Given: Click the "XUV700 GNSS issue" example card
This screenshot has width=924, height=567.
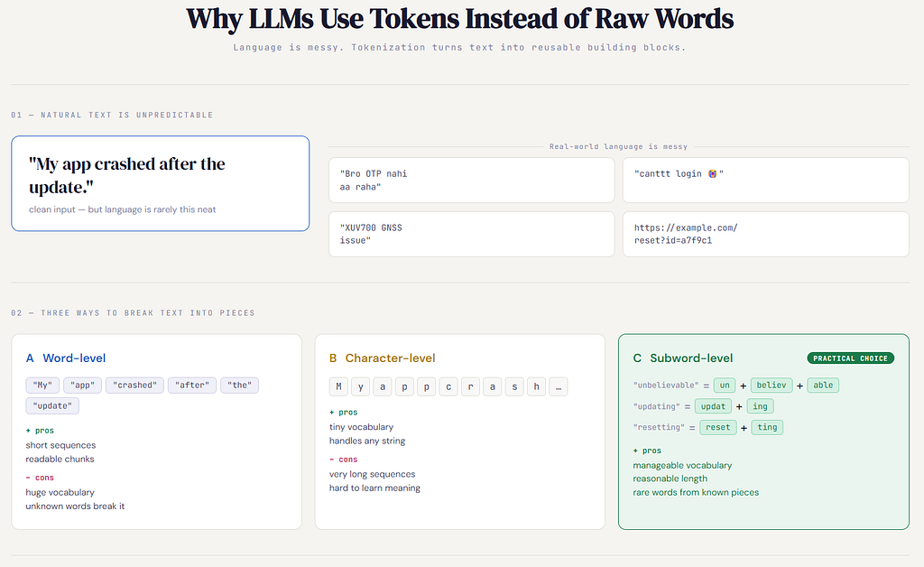Looking at the screenshot, I should point(471,234).
